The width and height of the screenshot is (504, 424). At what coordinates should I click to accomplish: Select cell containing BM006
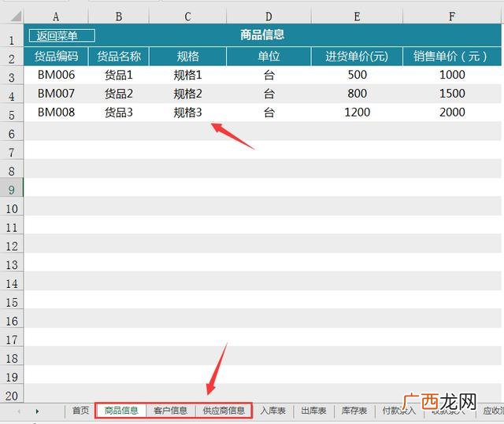pyautogui.click(x=56, y=75)
